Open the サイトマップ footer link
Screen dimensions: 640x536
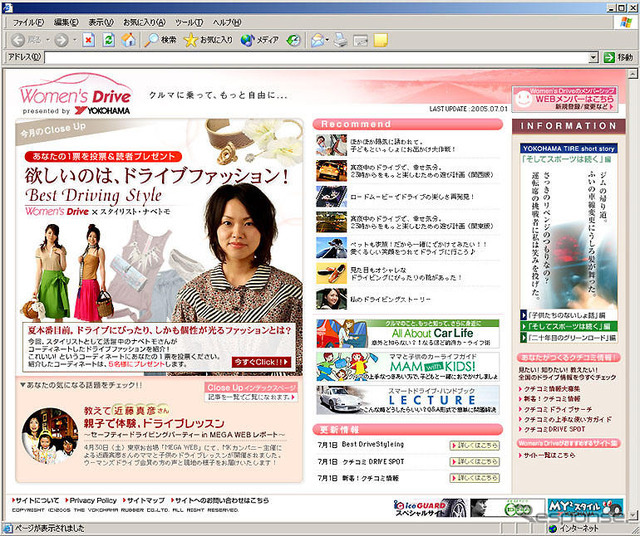pos(144,500)
